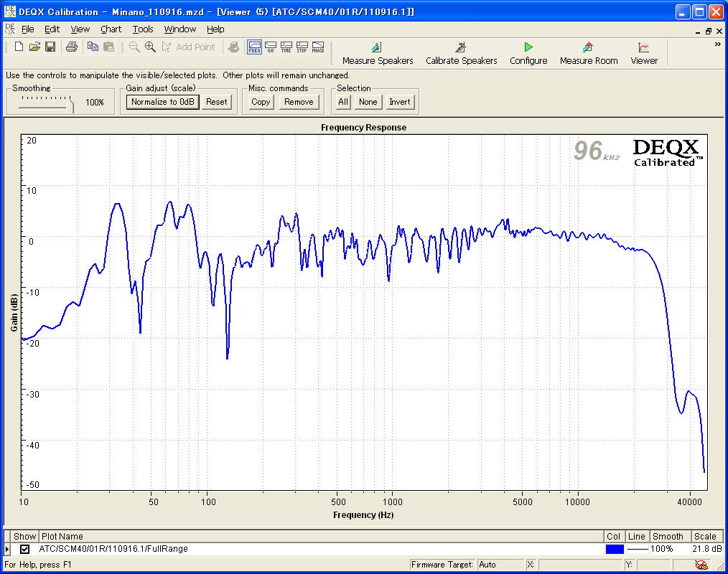
Task: Click the toolbar paste clipboard icon
Action: click(108, 47)
